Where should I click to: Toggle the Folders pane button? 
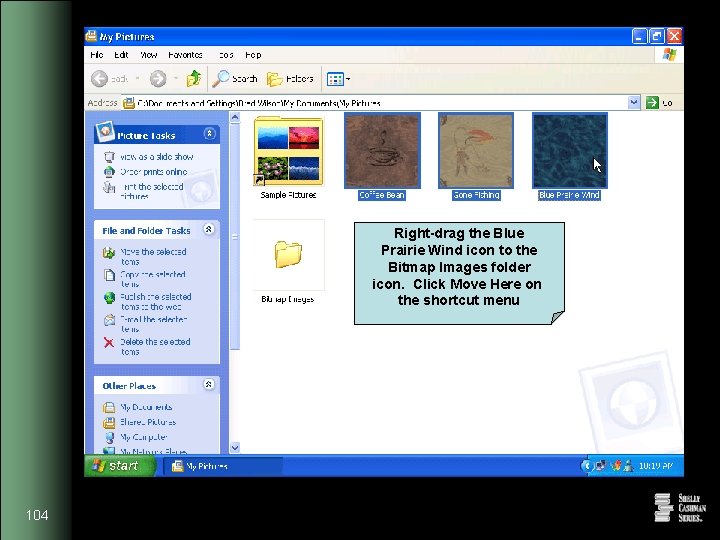pyautogui.click(x=290, y=79)
